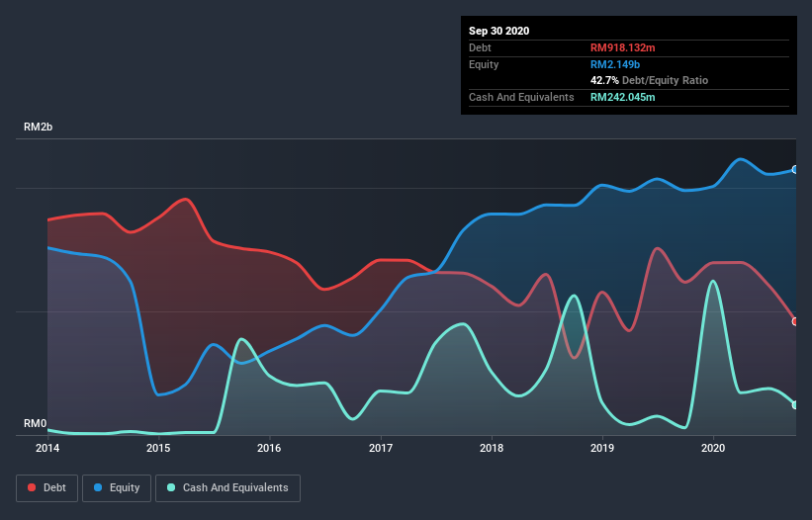Click the RM242.045m cash value
Screen dimensions: 812x520
[x=622, y=97]
